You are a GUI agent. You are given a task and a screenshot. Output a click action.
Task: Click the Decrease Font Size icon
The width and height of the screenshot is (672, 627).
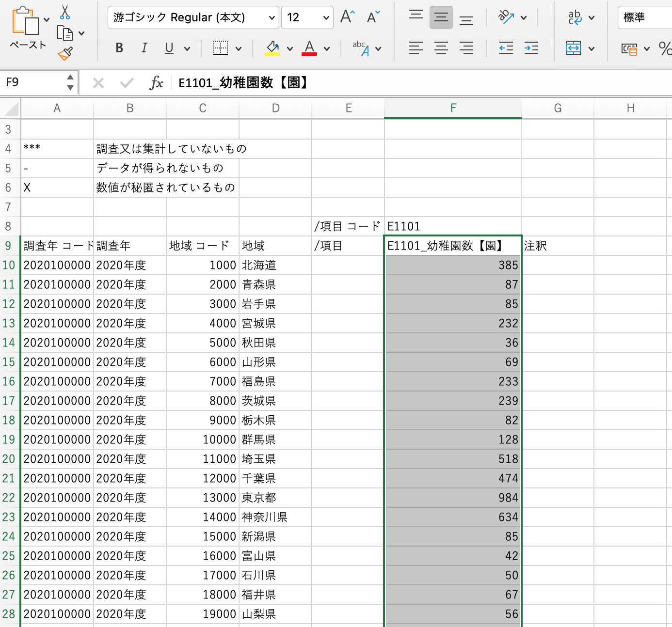tap(373, 17)
